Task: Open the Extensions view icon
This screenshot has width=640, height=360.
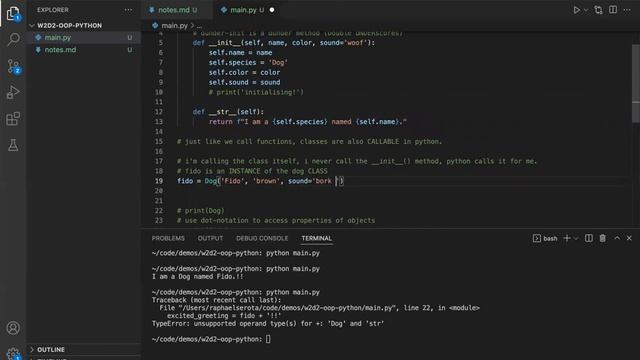Action: 13,119
